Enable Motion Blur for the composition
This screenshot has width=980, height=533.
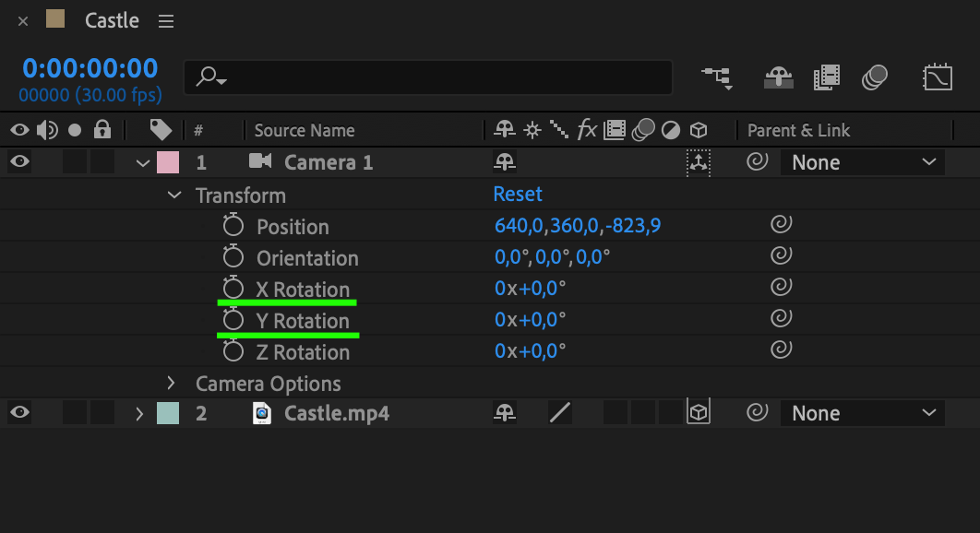click(x=874, y=77)
